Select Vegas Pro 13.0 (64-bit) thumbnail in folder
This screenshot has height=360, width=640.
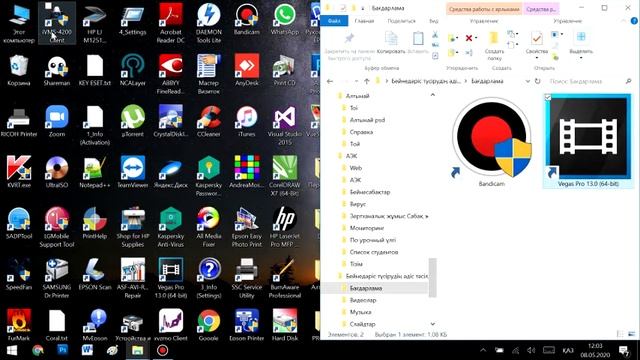coord(588,141)
